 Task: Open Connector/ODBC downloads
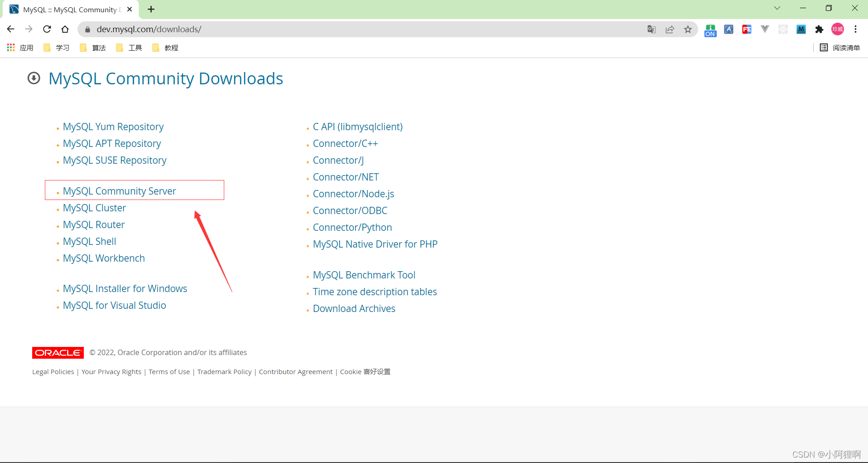click(350, 211)
